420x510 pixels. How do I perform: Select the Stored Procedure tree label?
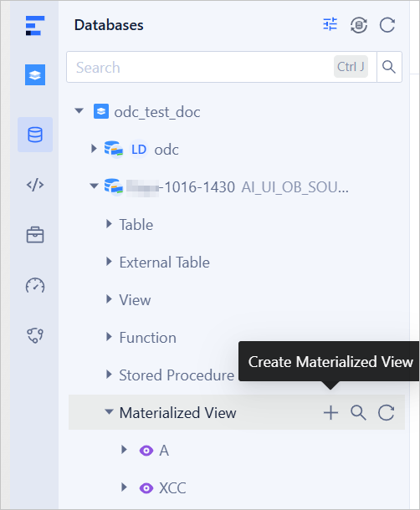coord(177,375)
